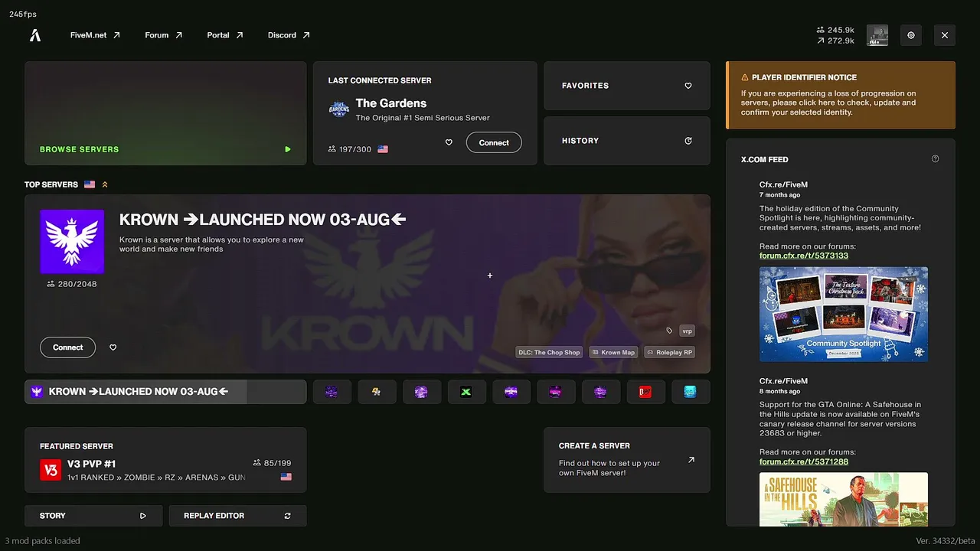Click the '3 mod packs loaded' status text
Viewport: 980px width, 551px height.
point(42,541)
